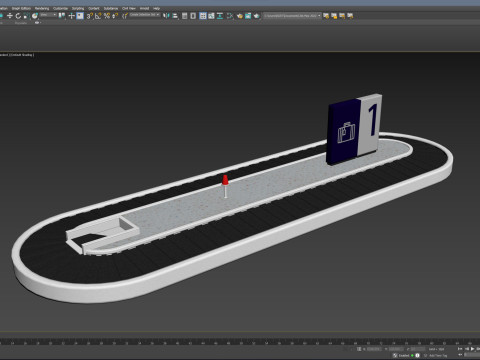
Task: Activate the Select and Place tool
Action: [x=35, y=16]
